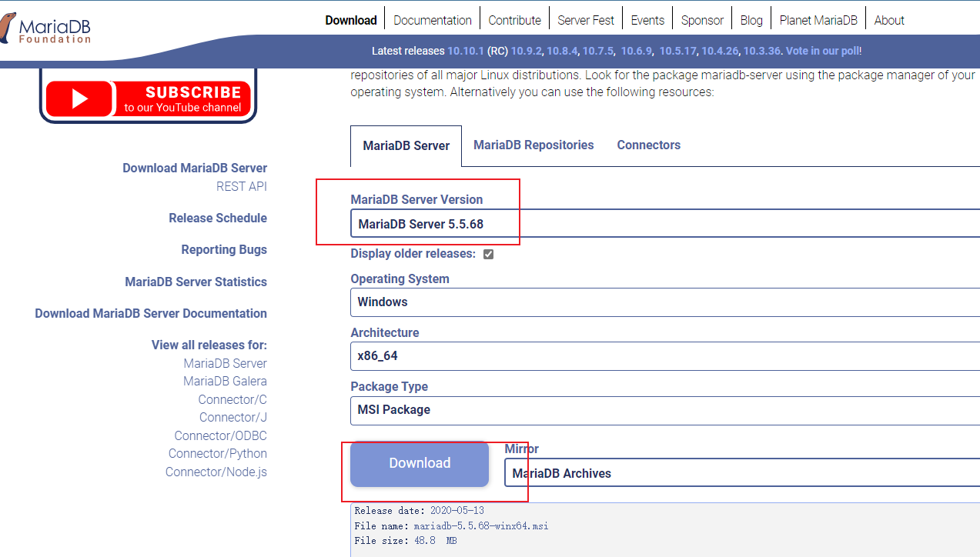Open the MariaDB Server Statistics link
The image size is (980, 557).
pos(196,282)
